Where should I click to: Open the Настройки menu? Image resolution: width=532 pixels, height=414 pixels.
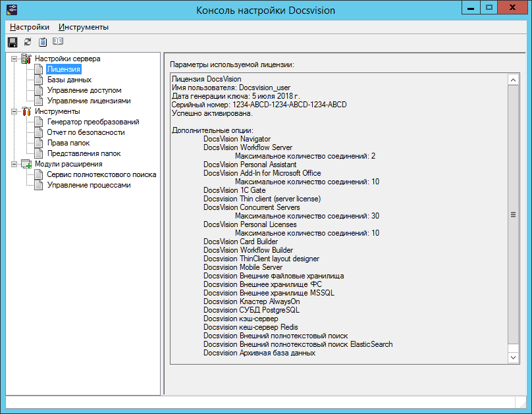coord(30,27)
